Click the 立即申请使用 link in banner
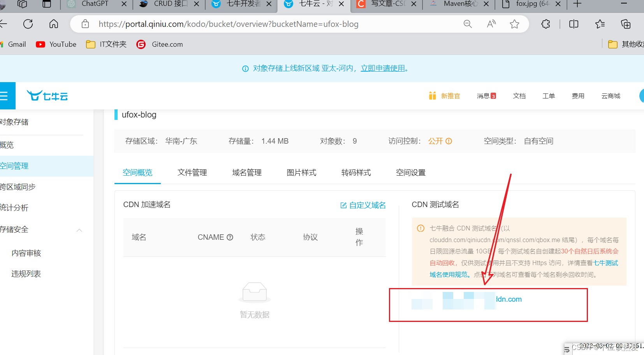This screenshot has width=644, height=355. (x=383, y=69)
